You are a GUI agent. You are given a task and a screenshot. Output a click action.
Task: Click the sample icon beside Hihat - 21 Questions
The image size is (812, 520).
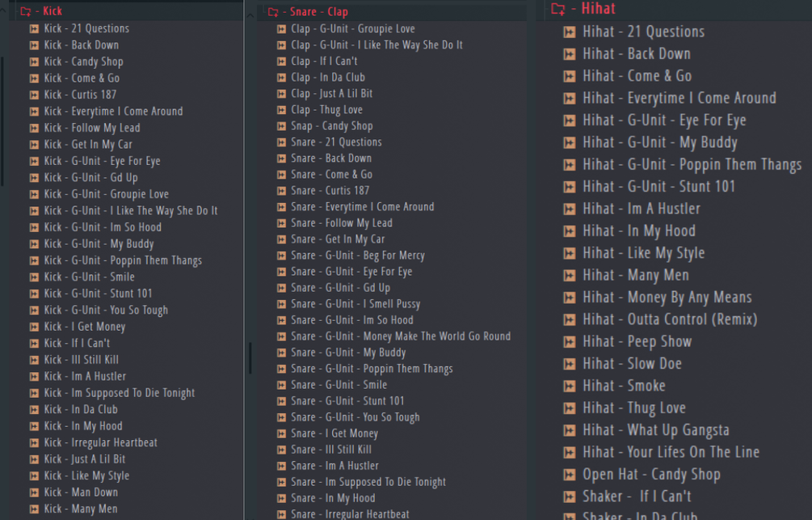click(x=570, y=32)
